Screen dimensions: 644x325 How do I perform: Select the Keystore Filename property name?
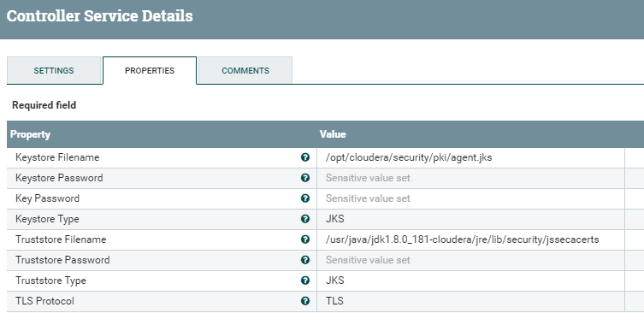click(x=57, y=157)
